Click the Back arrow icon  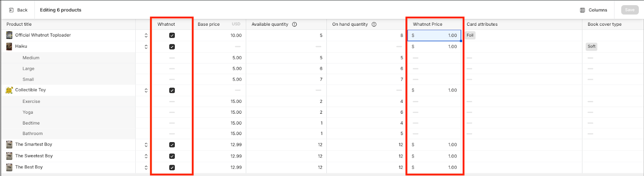click(x=11, y=10)
